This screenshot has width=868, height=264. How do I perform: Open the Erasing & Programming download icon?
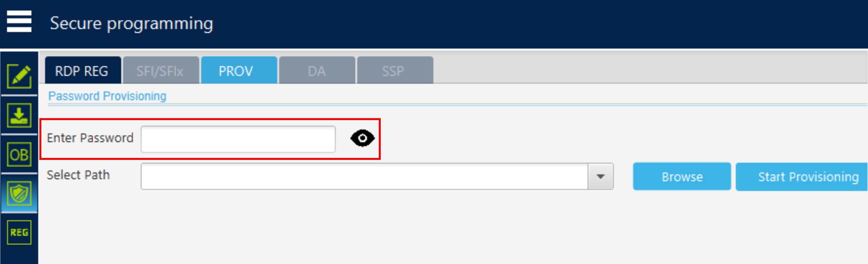pos(19,115)
